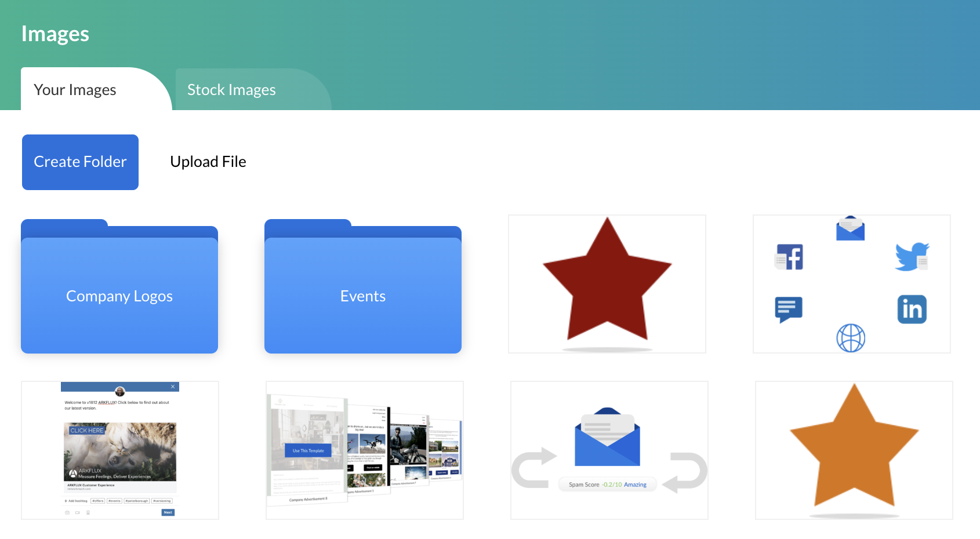The height and width of the screenshot is (539, 980).
Task: Select the ARKFLUX welcome screenshot thumbnail
Action: (120, 450)
